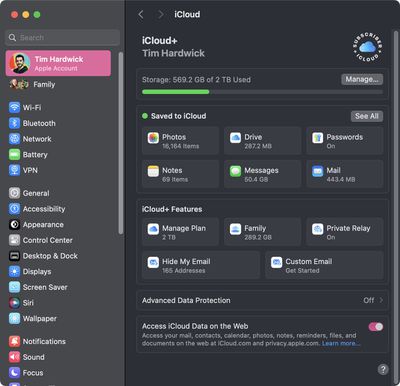Open General settings
Screen dimensions: 400x386
29,193
